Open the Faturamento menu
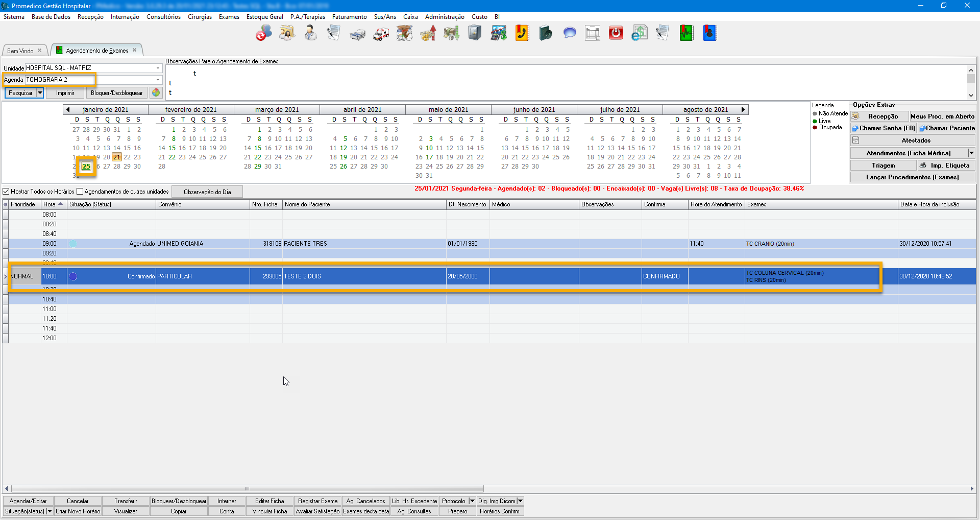Image resolution: width=980 pixels, height=520 pixels. tap(349, 17)
